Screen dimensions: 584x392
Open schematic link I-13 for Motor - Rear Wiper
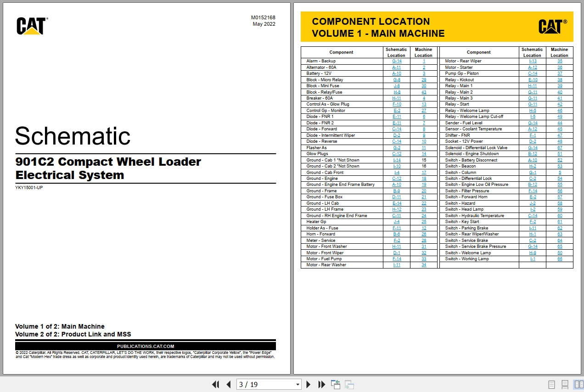[533, 61]
